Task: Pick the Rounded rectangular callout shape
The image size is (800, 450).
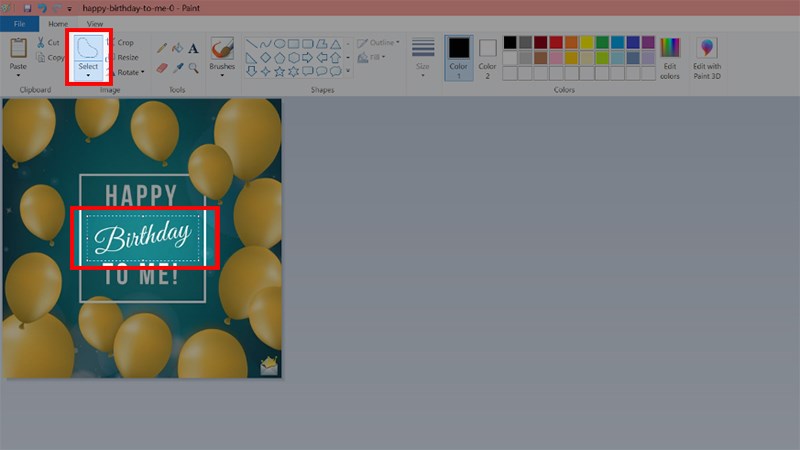Action: (x=308, y=71)
